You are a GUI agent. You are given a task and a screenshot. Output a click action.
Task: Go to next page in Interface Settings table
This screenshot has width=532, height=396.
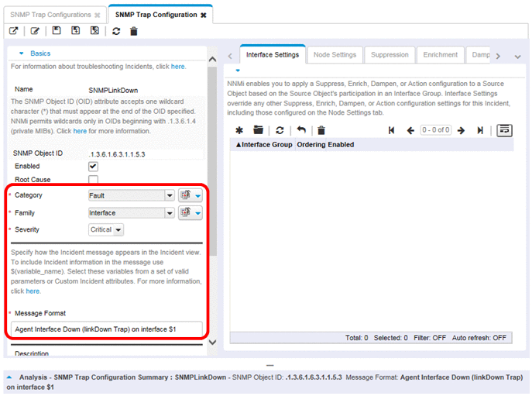click(461, 130)
